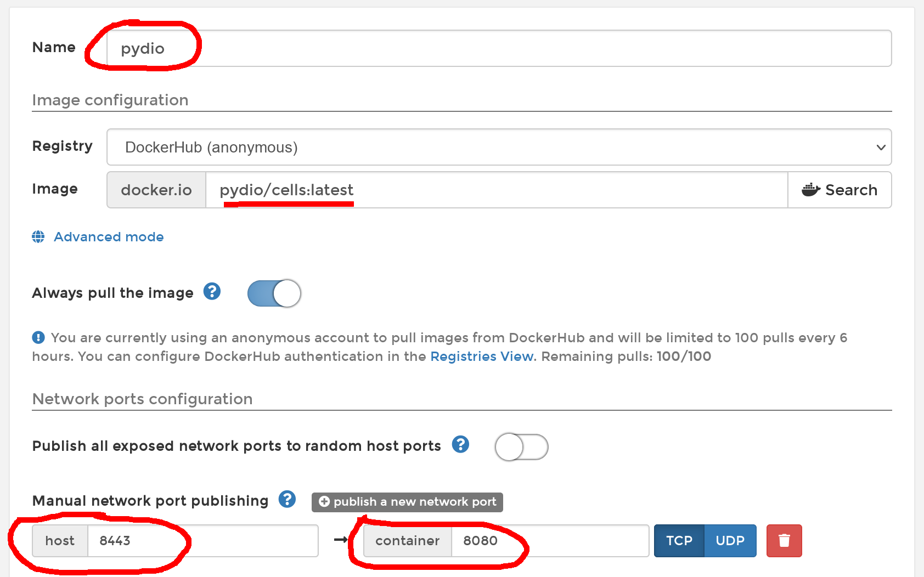Viewport: 924px width, 577px height.
Task: Click help icon next to Manual network port publishing
Action: point(287,499)
